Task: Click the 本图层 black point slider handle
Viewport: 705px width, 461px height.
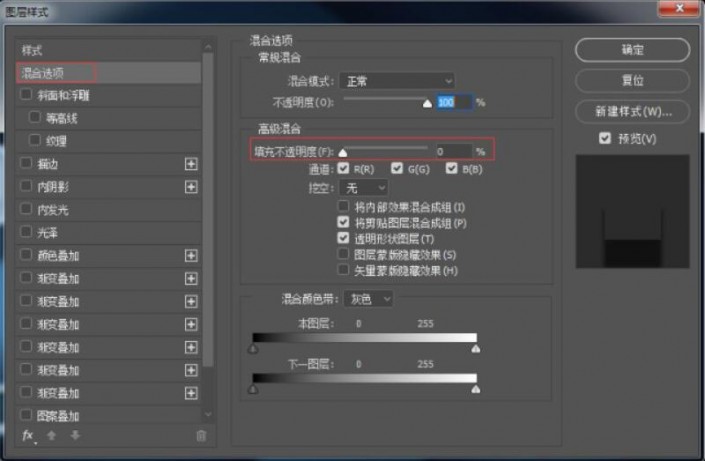Action: tap(253, 349)
